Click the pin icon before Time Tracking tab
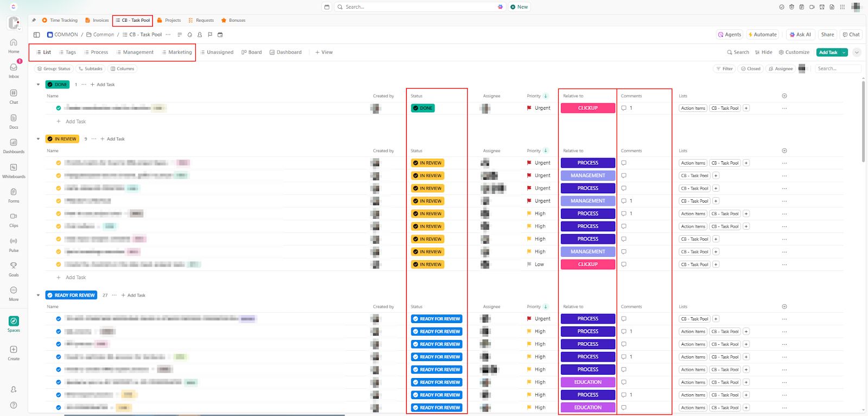 click(x=34, y=21)
